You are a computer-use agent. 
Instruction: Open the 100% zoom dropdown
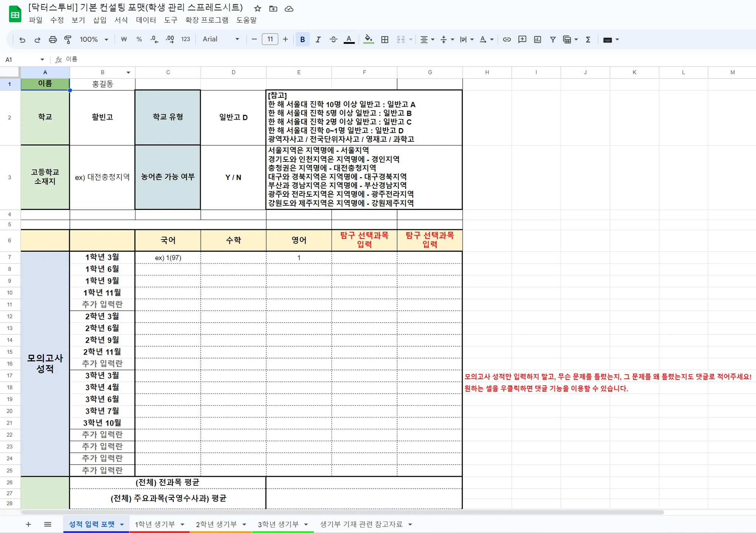94,39
